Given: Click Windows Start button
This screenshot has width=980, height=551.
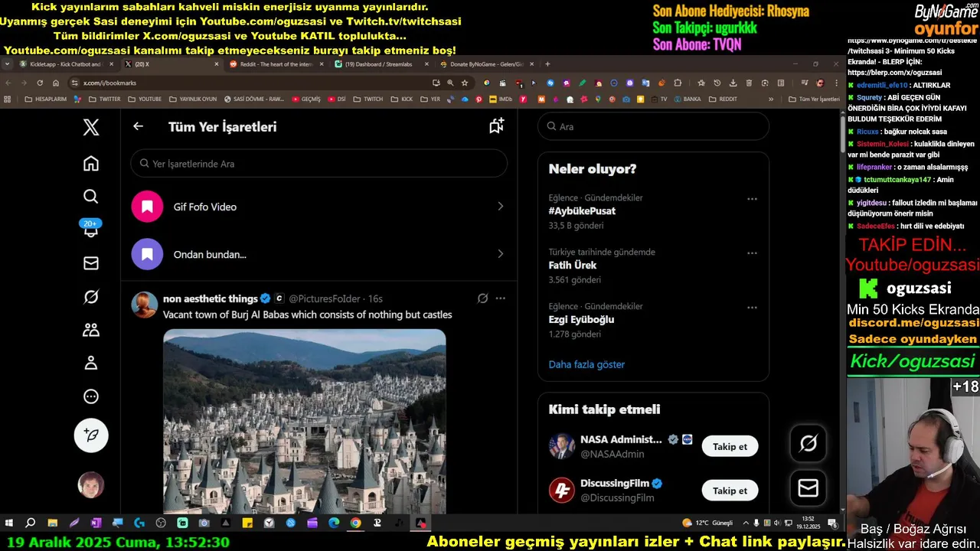Looking at the screenshot, I should click(9, 523).
